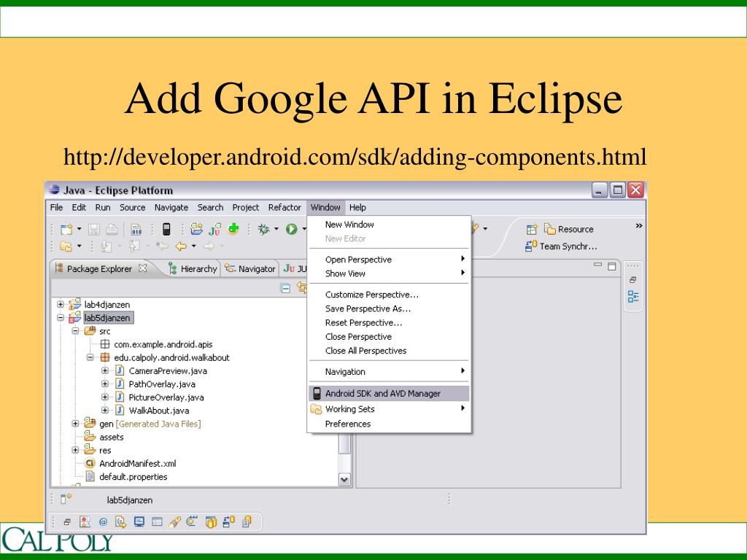
Task: Click the Collapse All icon in Package Explorer
Action: pos(286,289)
